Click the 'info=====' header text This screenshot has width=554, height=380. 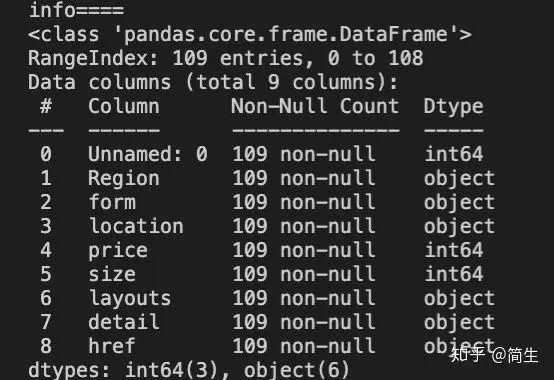coord(76,10)
